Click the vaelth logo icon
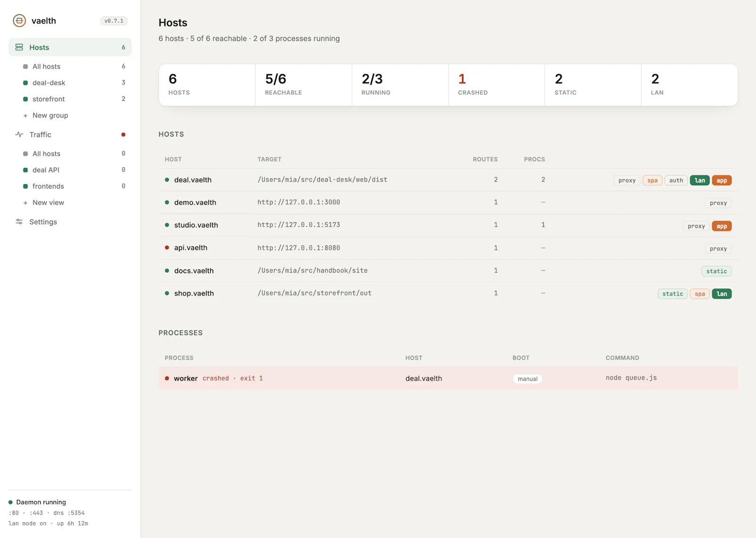This screenshot has width=756, height=538. (x=19, y=21)
